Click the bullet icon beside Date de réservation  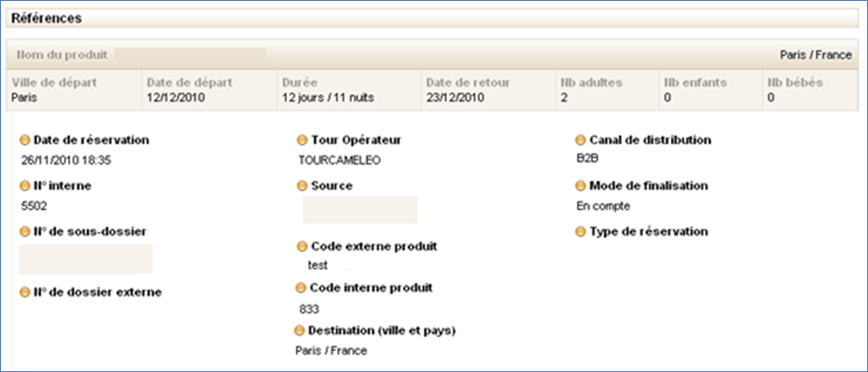[26, 140]
